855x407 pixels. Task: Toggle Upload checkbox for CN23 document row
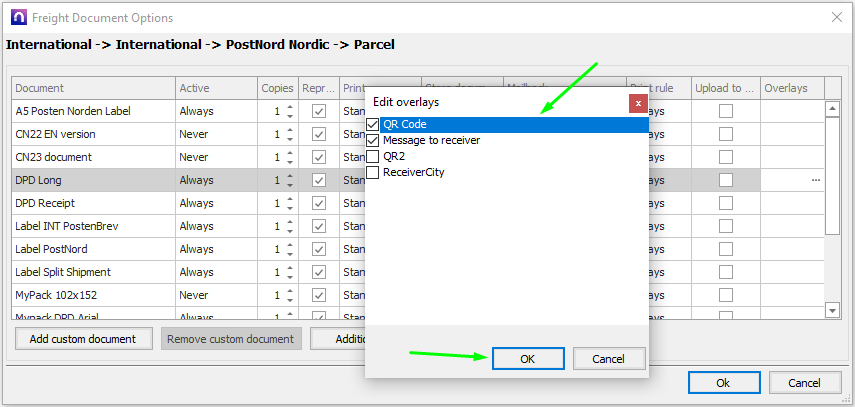pos(726,157)
